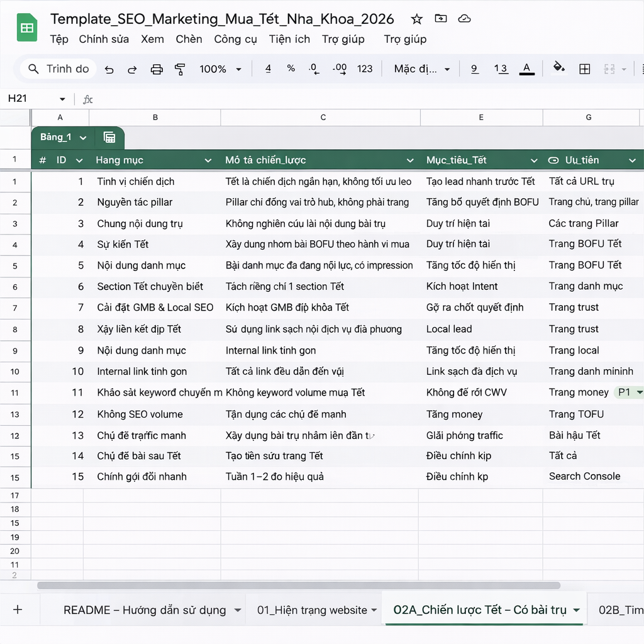Open the fill color bucket
The height and width of the screenshot is (644, 644).
click(559, 67)
